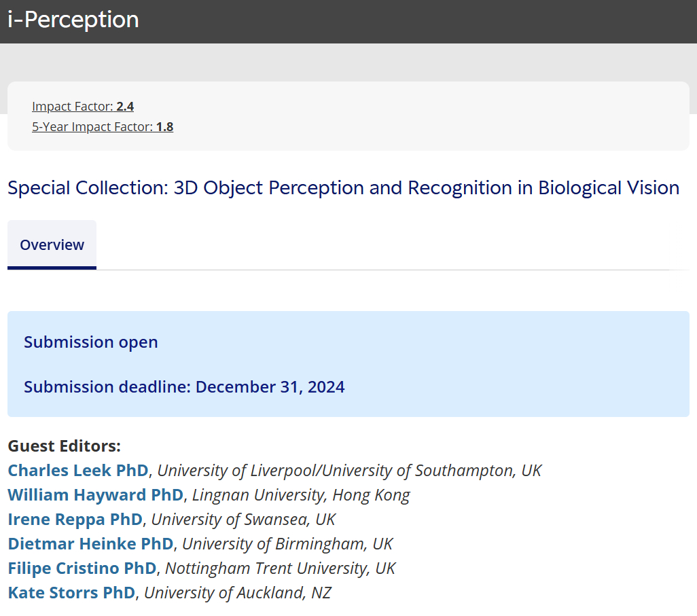Click the Nottingham Trent University affiliation
This screenshot has width=697, height=616.
click(x=280, y=568)
